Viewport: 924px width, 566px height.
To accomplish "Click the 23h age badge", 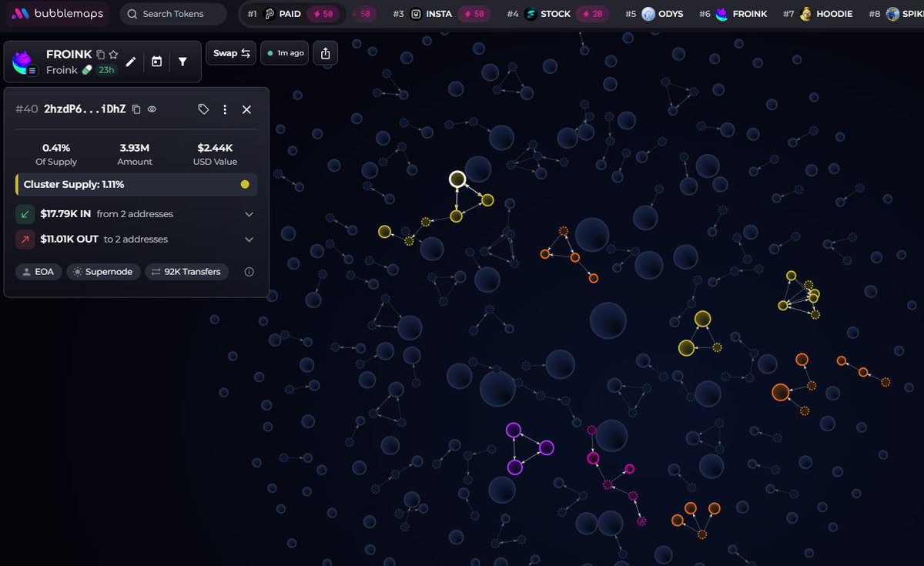I will (x=105, y=70).
